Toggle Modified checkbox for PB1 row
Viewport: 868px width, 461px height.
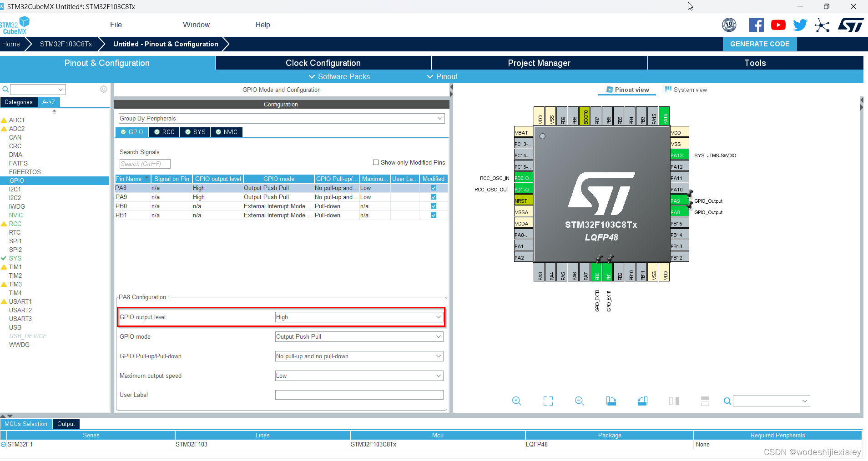coord(434,215)
